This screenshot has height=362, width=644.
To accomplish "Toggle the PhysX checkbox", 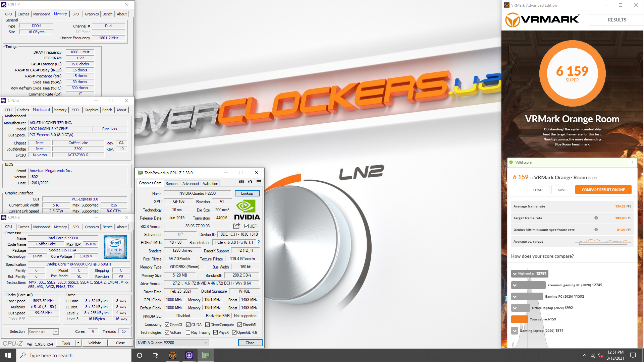I will (215, 332).
